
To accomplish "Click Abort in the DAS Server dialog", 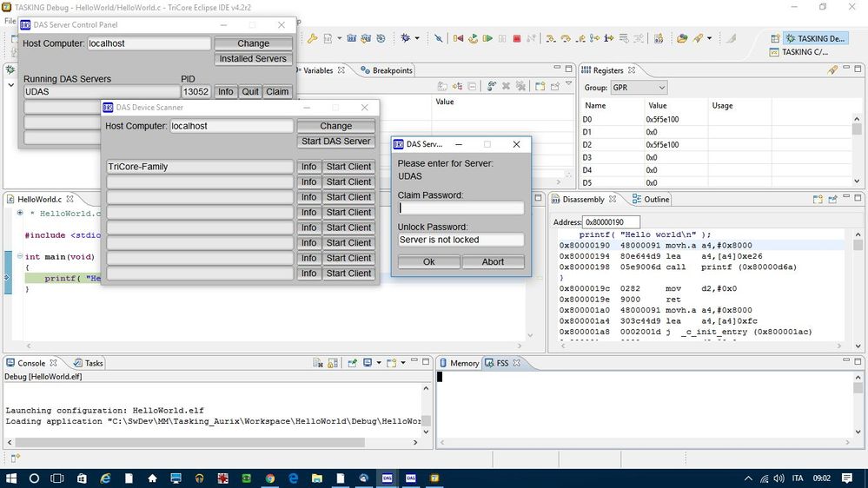I will click(493, 261).
